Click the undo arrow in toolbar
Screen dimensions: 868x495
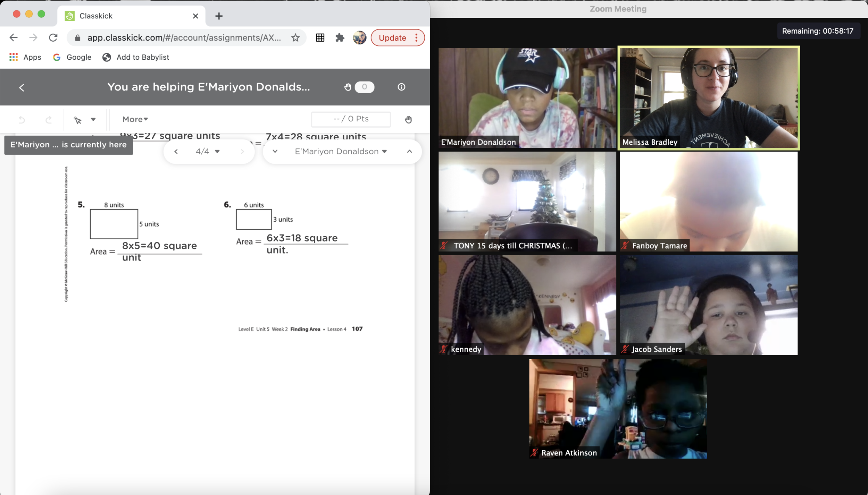22,120
